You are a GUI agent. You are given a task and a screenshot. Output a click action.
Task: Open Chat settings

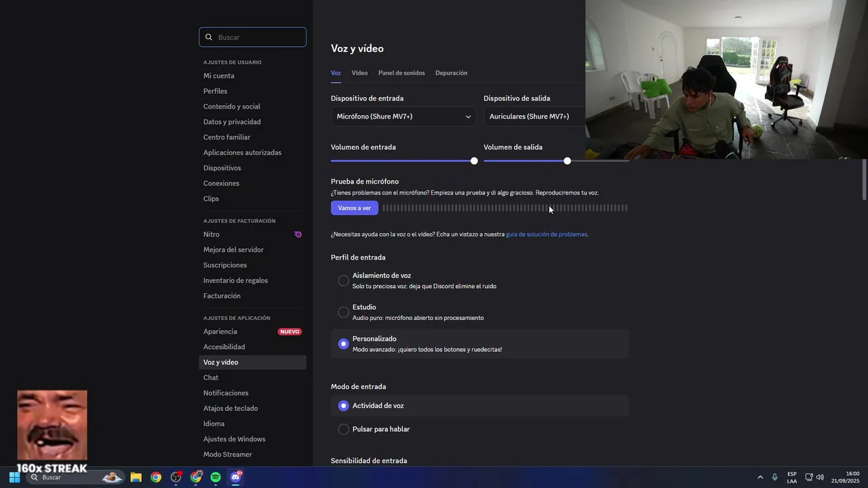click(x=252, y=378)
